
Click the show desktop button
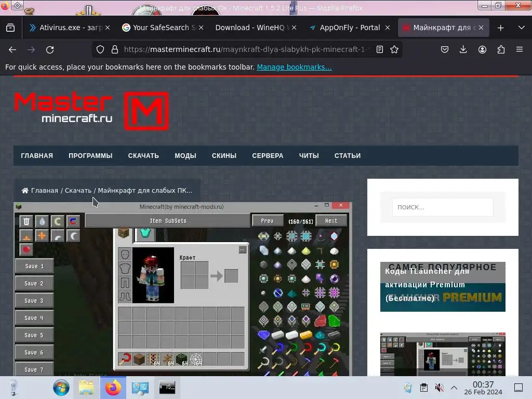pos(518,388)
